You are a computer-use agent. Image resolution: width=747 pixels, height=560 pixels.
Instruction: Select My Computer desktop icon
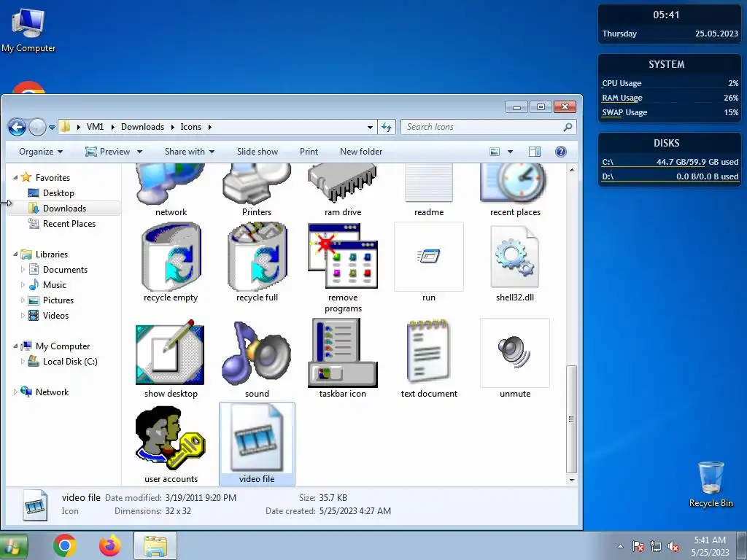[x=28, y=29]
